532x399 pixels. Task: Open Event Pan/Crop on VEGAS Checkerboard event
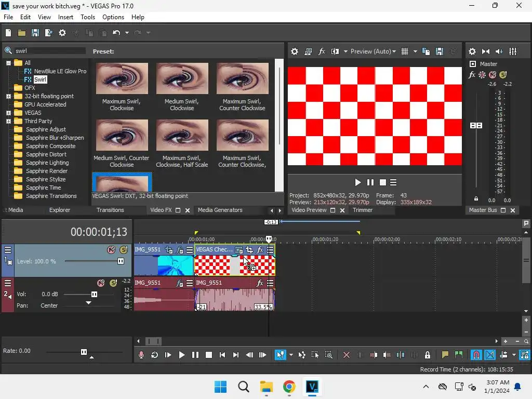tap(249, 250)
